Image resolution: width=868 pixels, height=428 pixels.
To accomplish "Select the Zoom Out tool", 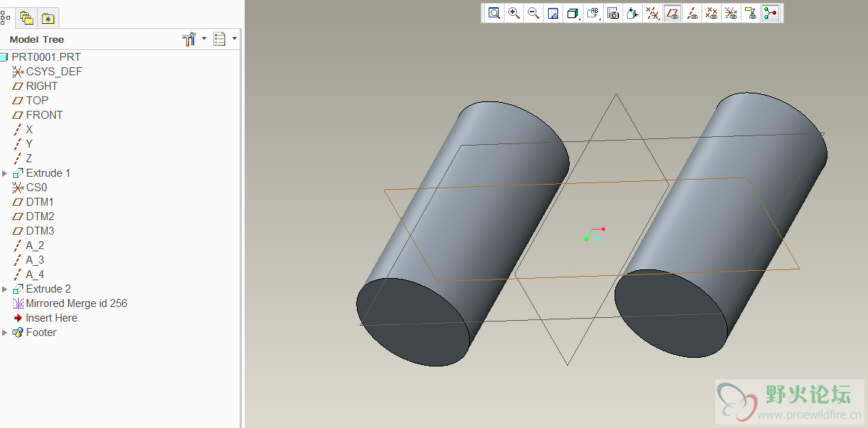I will pos(534,13).
